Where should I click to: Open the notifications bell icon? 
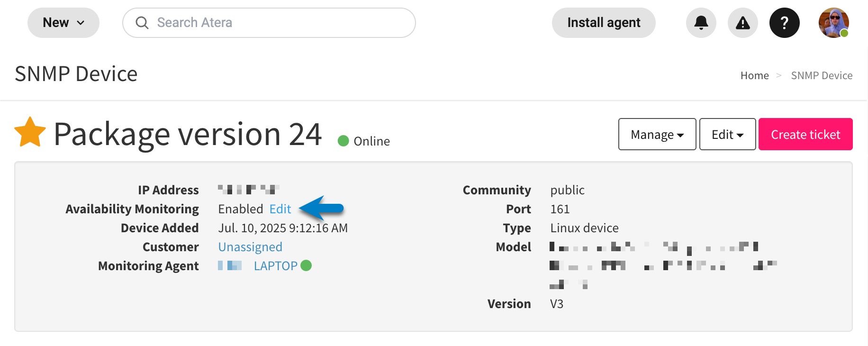pos(701,23)
